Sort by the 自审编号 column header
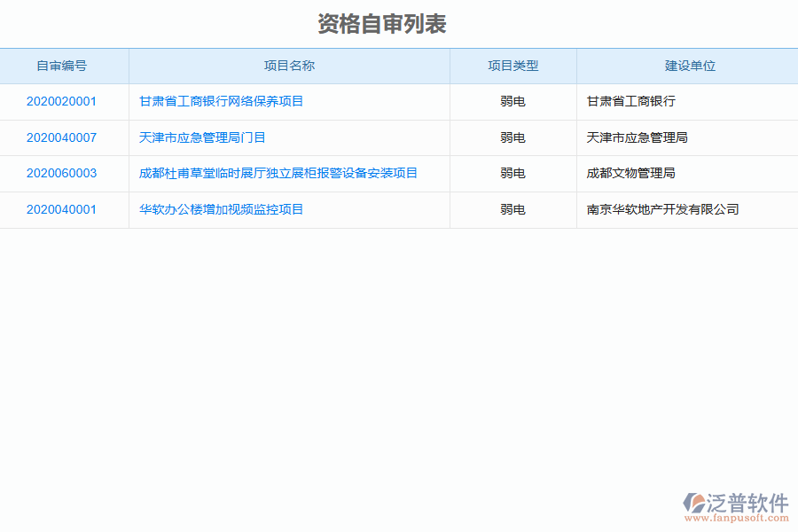Image resolution: width=798 pixels, height=532 pixels. tap(63, 66)
